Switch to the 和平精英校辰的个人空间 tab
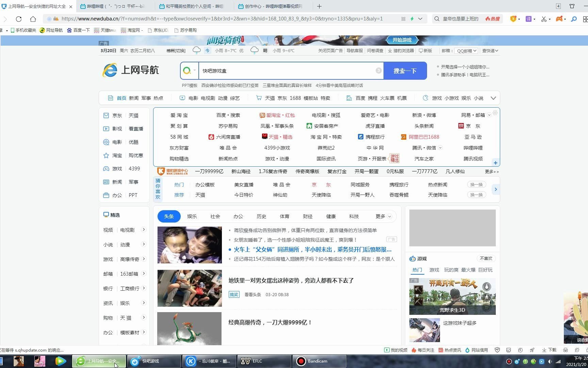The height and width of the screenshot is (368, 588). (195, 6)
